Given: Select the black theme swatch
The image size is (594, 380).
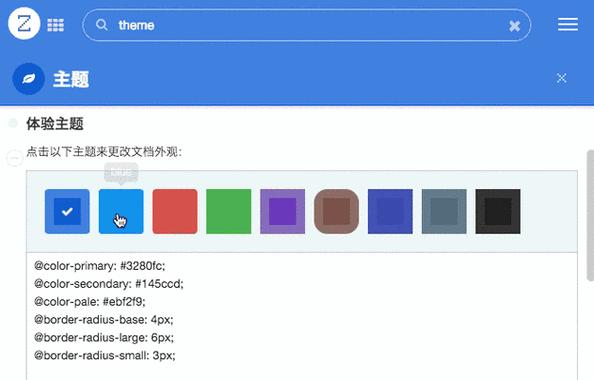Looking at the screenshot, I should (498, 211).
